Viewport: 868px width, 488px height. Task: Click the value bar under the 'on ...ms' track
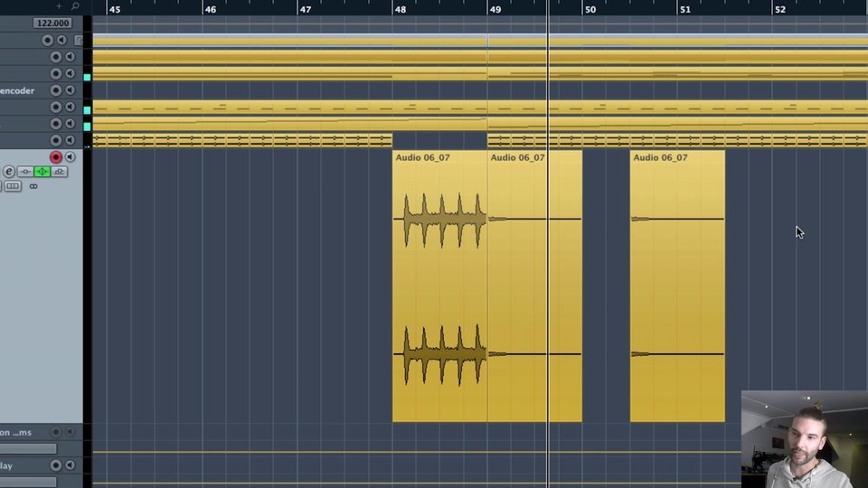pyautogui.click(x=28, y=449)
